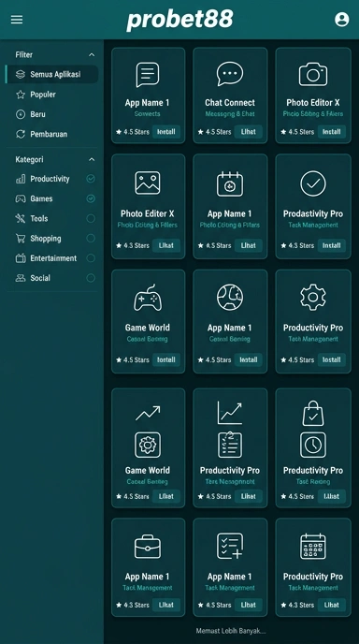Click the people icon beside Social

coord(21,278)
